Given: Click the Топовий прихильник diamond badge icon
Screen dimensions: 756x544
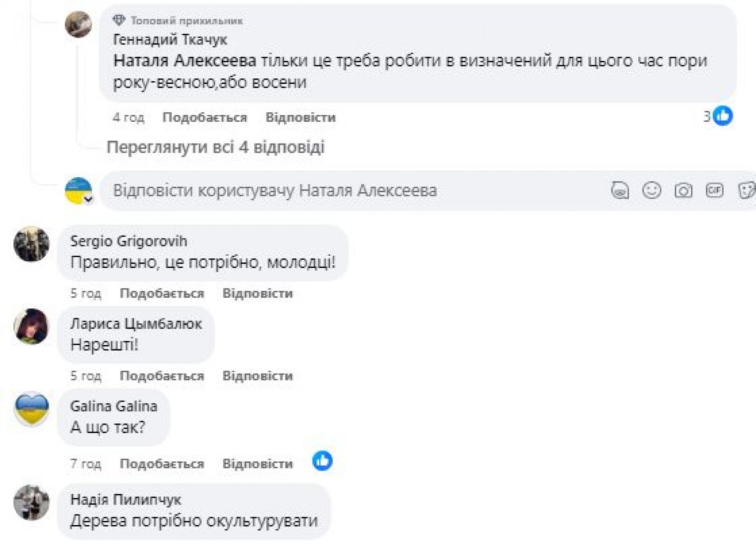Looking at the screenshot, I should [119, 20].
